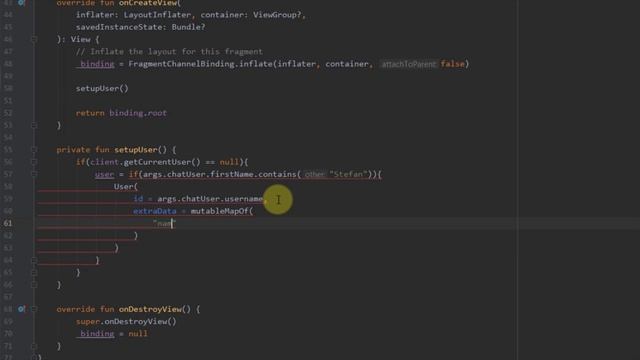Screen dimensions: 640x360
Task: Collapse the fold marker at '): View {' line
Action: [x=34, y=39]
